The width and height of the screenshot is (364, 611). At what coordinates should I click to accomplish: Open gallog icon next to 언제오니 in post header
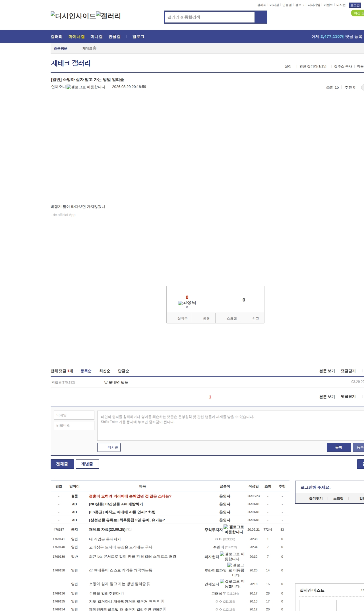pyautogui.click(x=86, y=87)
